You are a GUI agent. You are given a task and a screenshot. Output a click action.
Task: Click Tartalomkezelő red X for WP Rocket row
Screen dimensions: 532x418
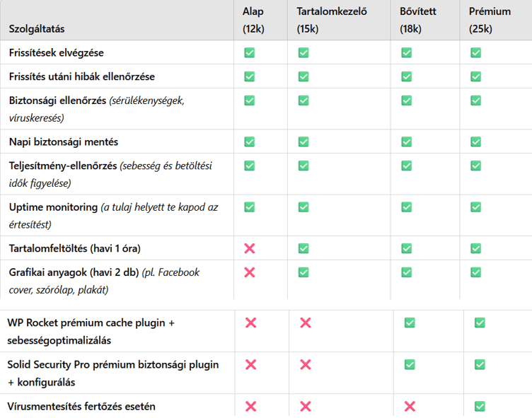(x=306, y=323)
